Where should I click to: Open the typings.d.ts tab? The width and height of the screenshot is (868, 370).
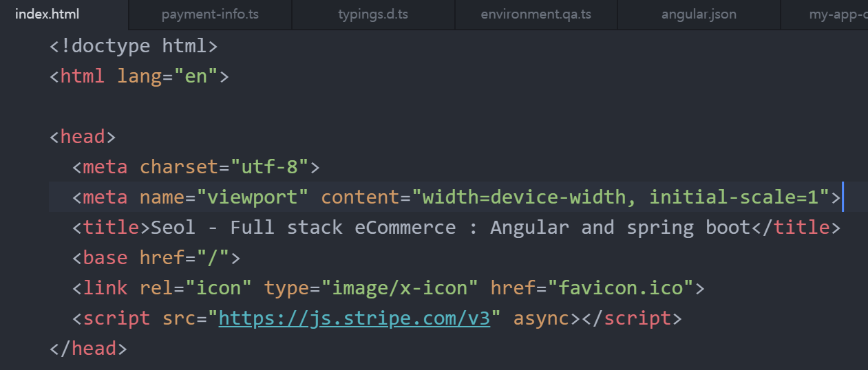pos(373,14)
